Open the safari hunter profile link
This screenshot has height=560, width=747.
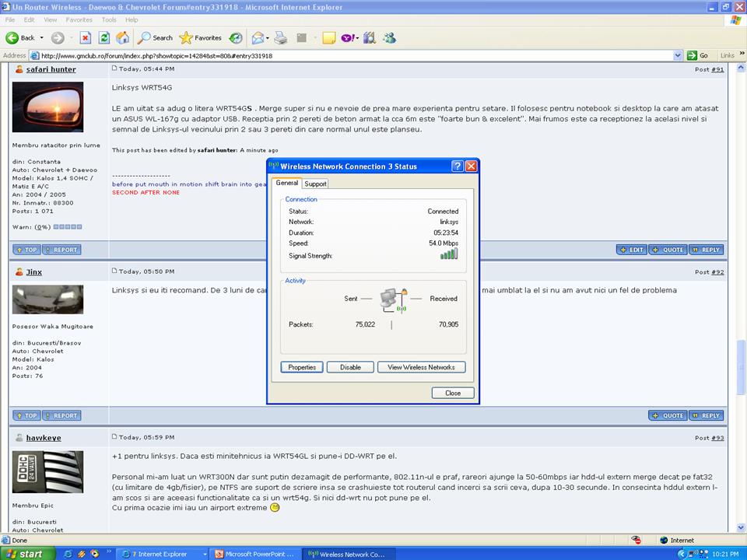pos(51,69)
